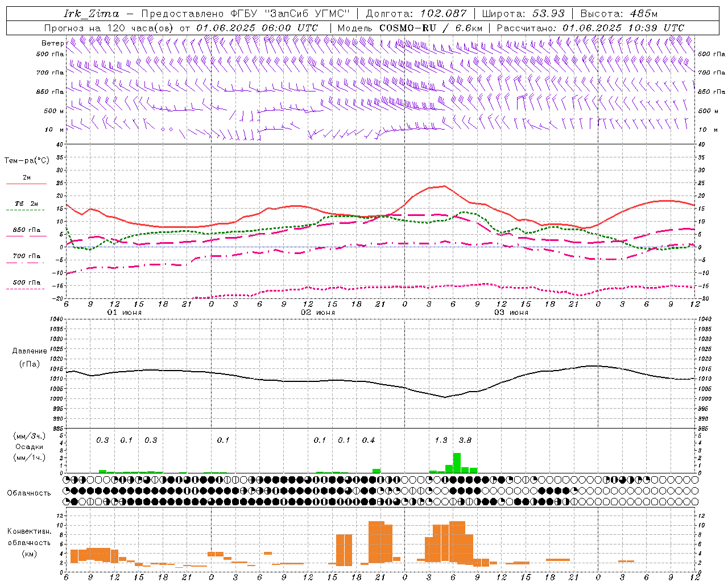
Task: Click the 'Высота: 485м' header field
Action: click(x=619, y=14)
